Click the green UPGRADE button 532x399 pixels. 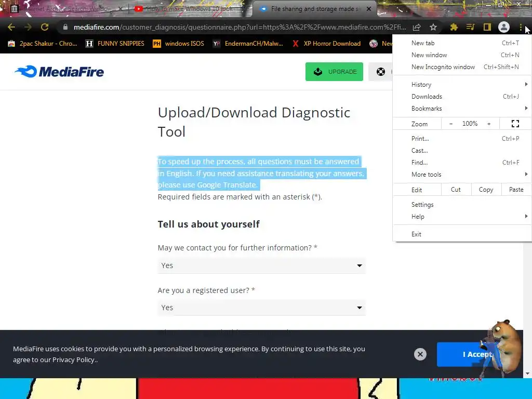(x=334, y=72)
